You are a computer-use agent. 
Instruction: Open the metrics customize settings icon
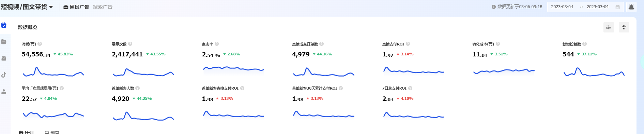click(609, 27)
